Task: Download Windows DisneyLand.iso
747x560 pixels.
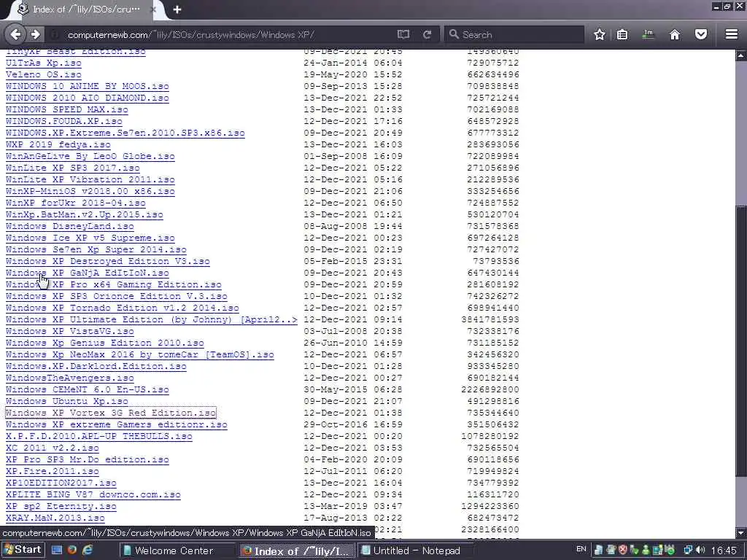Action: tap(69, 226)
